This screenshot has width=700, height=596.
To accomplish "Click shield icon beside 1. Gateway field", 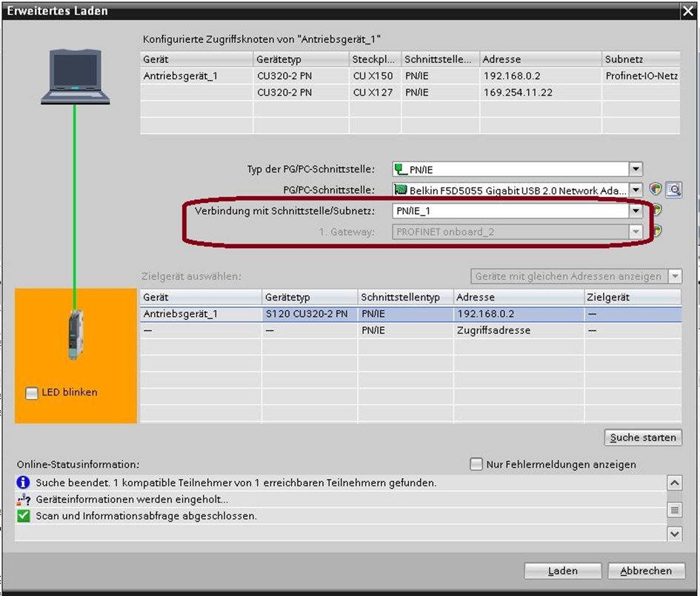I will [656, 231].
